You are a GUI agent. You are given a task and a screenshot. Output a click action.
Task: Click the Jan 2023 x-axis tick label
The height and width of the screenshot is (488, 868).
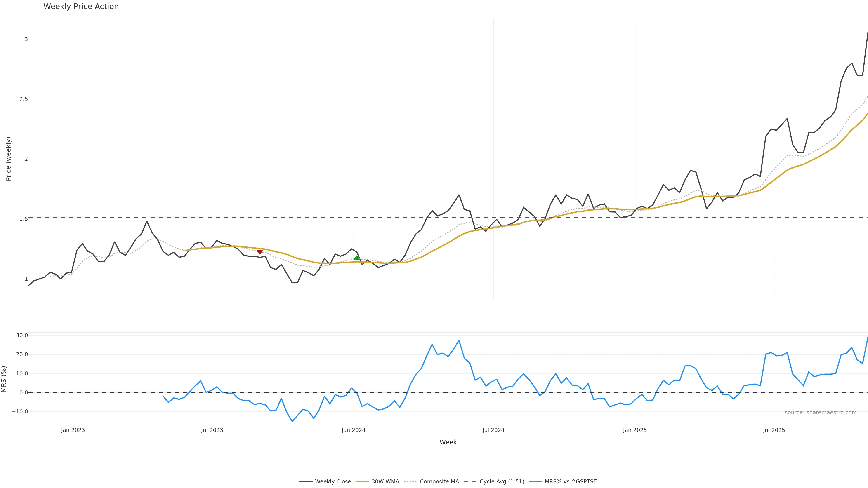[73, 430]
